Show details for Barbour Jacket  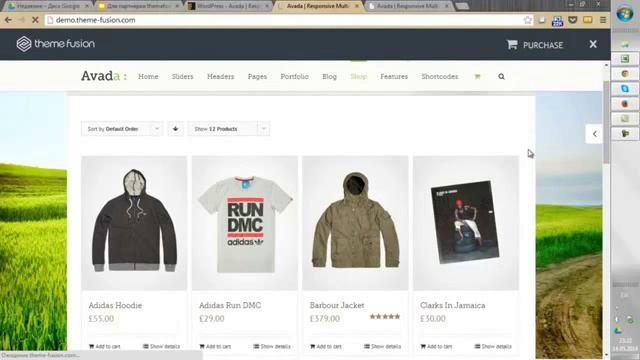pos(382,347)
